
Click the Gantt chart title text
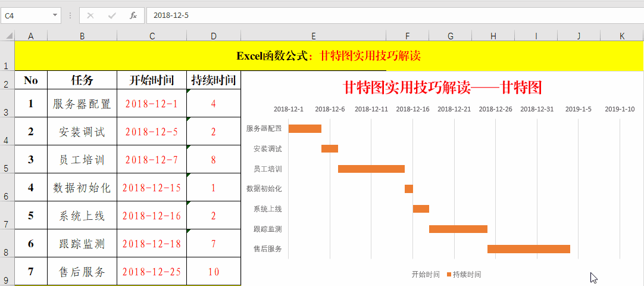point(442,88)
